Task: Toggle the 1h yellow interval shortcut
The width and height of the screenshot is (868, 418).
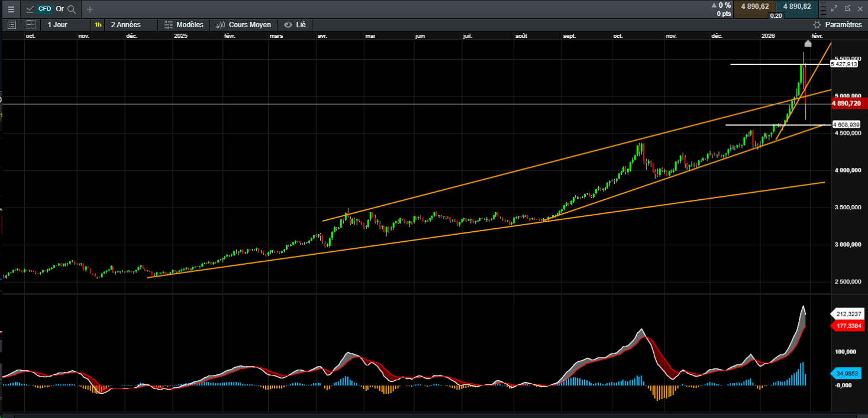Action: (x=98, y=25)
